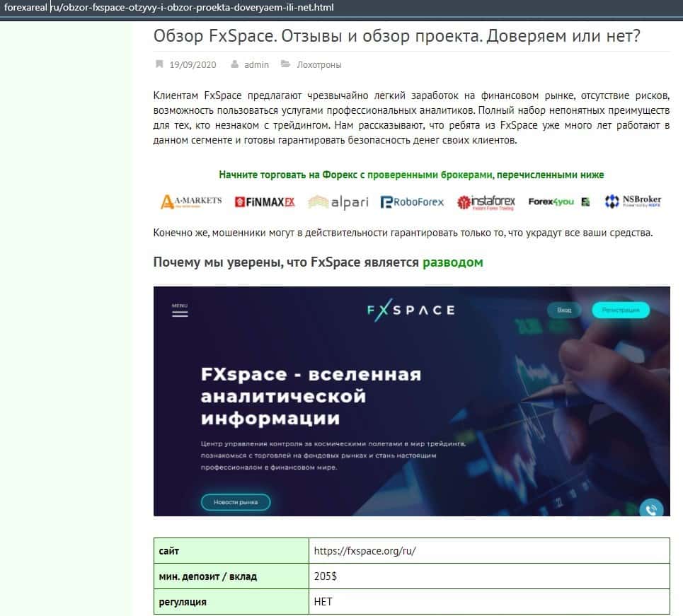This screenshot has width=683, height=616.
Task: Open the InstaForex broker logo
Action: 486,202
